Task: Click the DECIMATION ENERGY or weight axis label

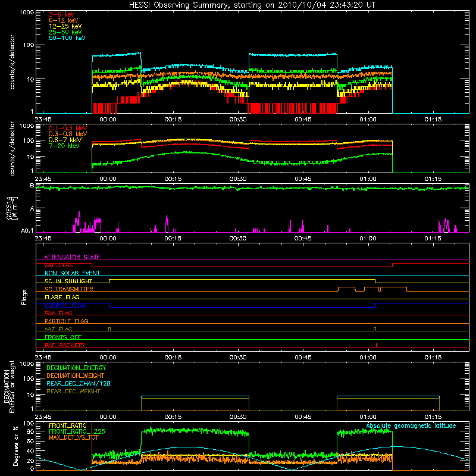Action: click(9, 386)
